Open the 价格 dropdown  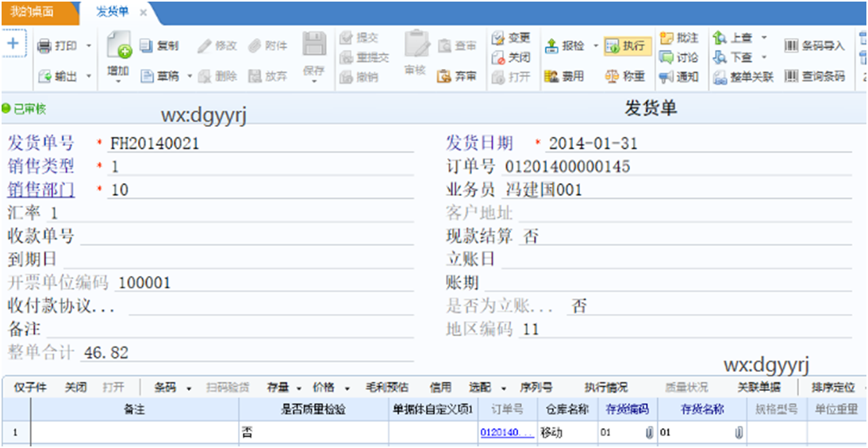pos(347,389)
